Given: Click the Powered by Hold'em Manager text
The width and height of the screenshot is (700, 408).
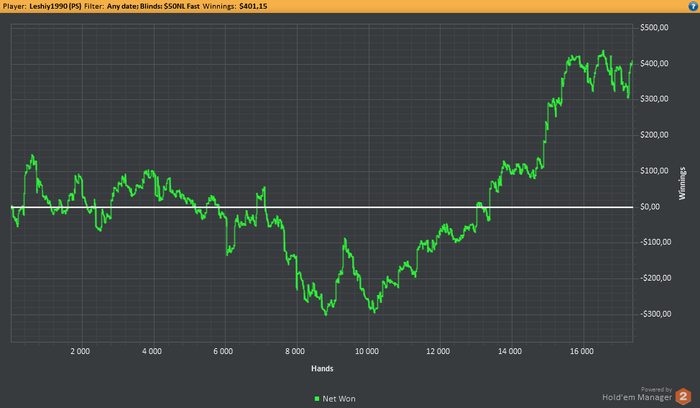Looking at the screenshot, I should [637, 394].
